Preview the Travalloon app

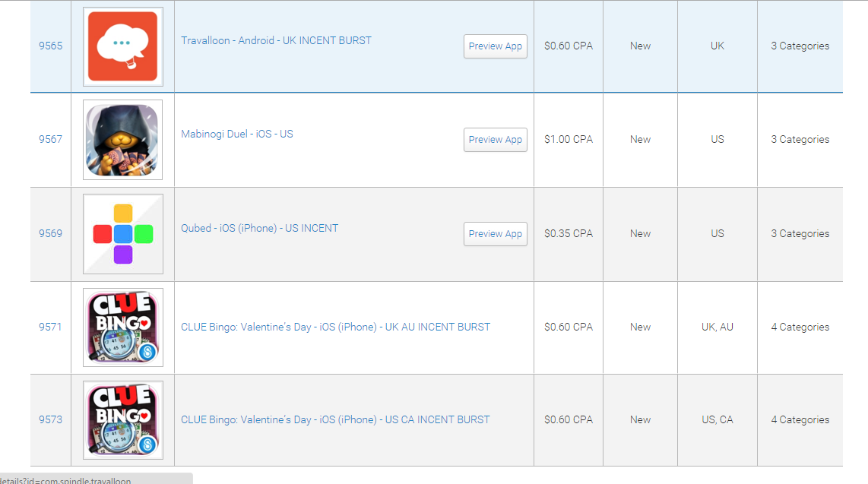495,46
